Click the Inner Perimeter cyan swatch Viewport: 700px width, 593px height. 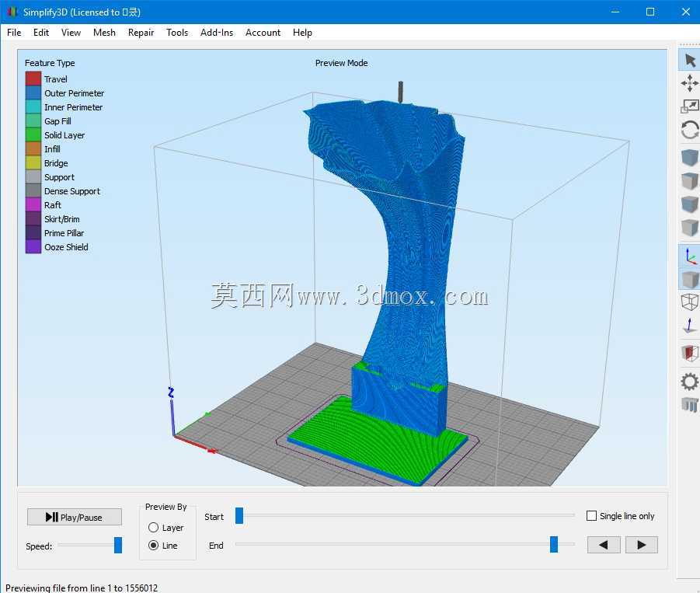(33, 106)
